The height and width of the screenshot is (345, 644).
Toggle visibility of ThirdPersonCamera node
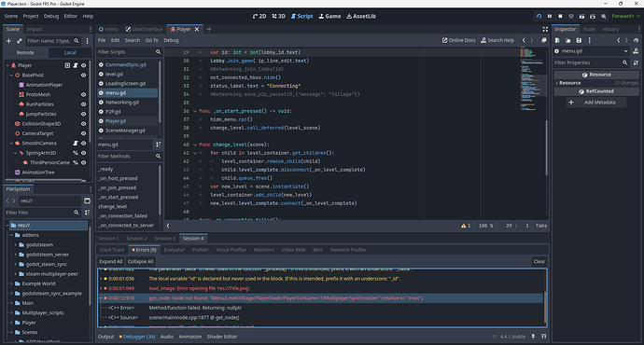pos(83,163)
